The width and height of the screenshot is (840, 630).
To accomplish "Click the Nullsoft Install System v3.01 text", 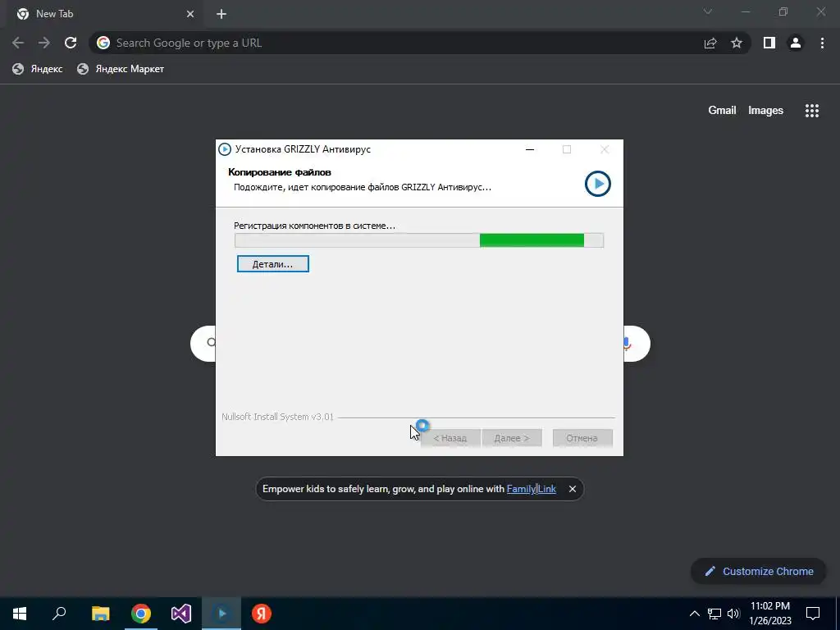I will point(277,417).
